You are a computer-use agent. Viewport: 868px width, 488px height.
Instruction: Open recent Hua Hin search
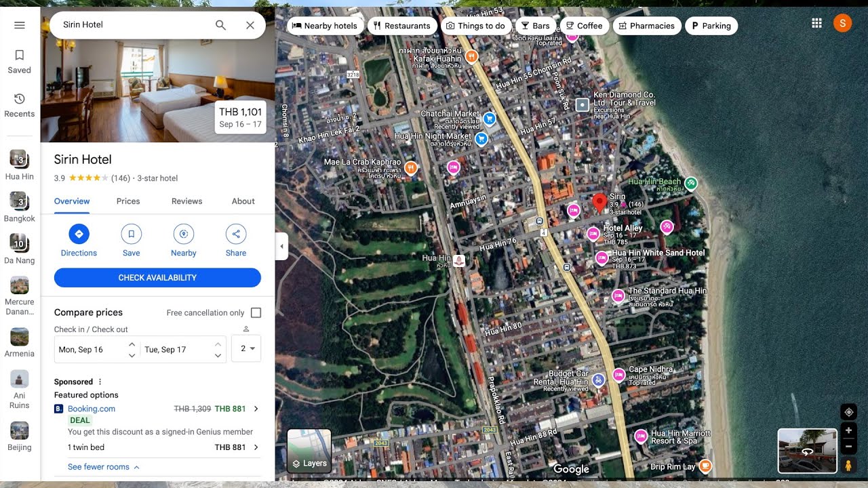19,165
